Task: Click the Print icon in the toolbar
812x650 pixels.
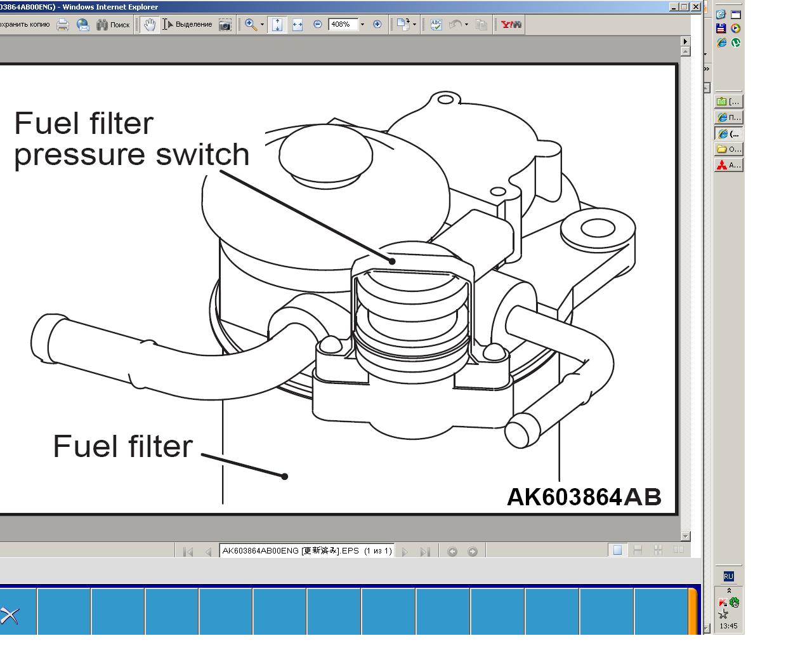Action: click(x=63, y=25)
